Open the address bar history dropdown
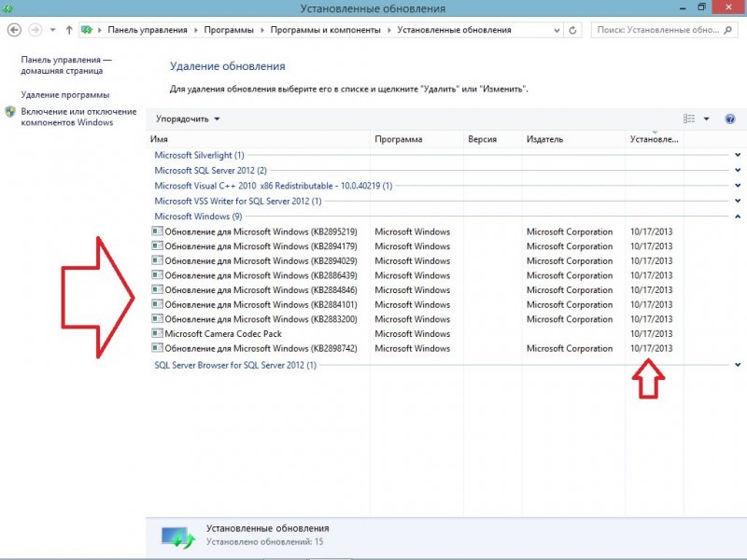The width and height of the screenshot is (747, 560). [557, 30]
